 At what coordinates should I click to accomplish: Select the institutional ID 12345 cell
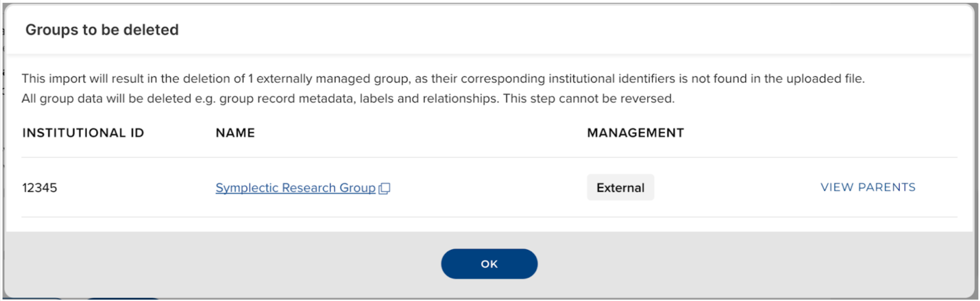[40, 187]
